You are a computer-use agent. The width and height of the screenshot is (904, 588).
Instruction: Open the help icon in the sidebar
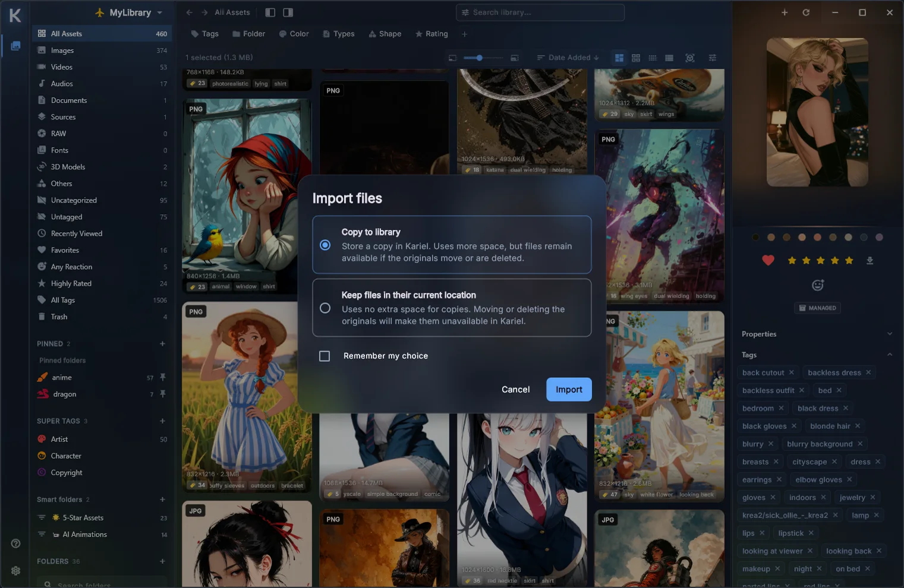(x=16, y=543)
